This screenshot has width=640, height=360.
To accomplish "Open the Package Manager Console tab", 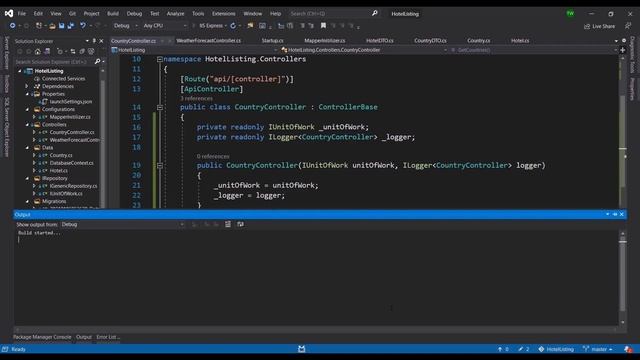I will tap(42, 337).
